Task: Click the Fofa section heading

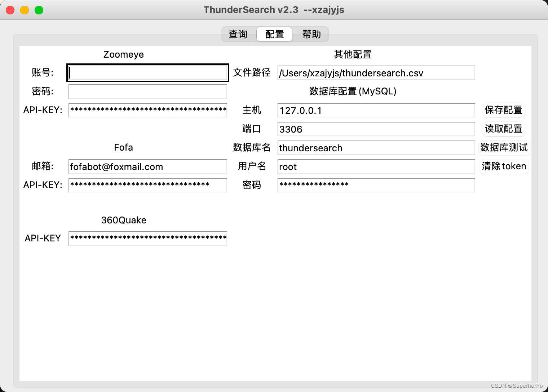Action: tap(124, 147)
